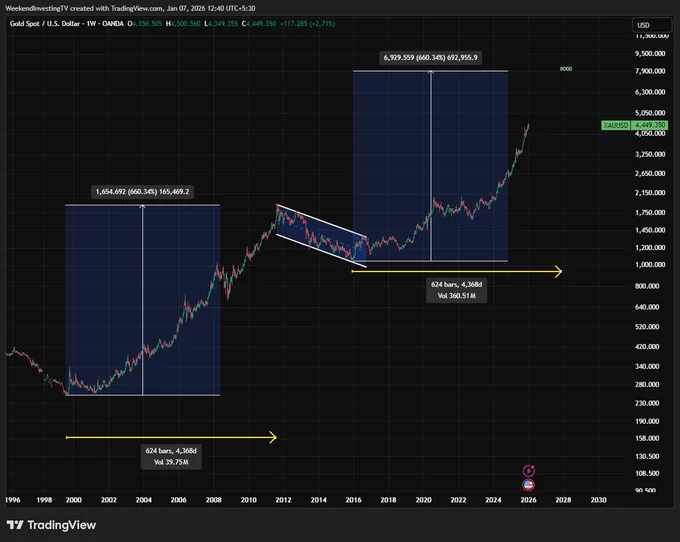The height and width of the screenshot is (542, 680).
Task: Click the 340.000 price scale label
Action: [647, 366]
